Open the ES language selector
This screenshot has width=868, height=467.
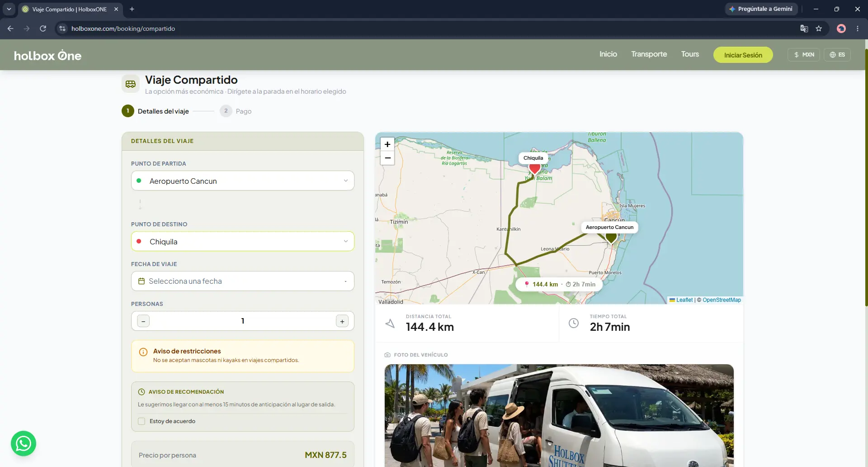(837, 55)
